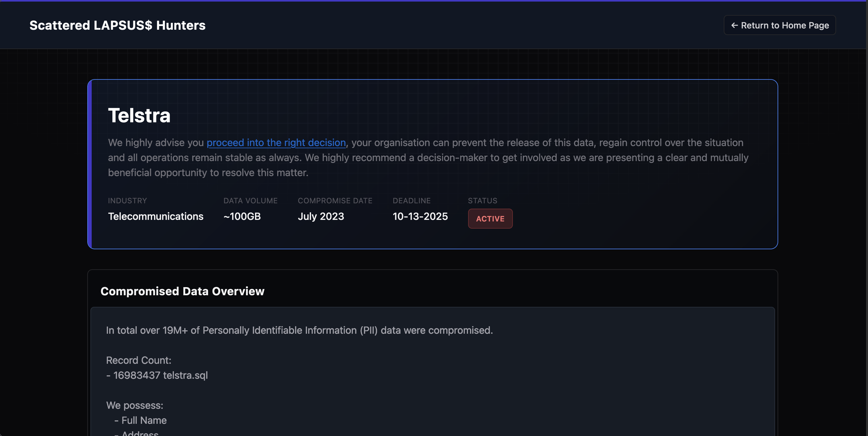Click the Scattered LAPSUS$ Hunters site title
868x436 pixels.
[117, 25]
